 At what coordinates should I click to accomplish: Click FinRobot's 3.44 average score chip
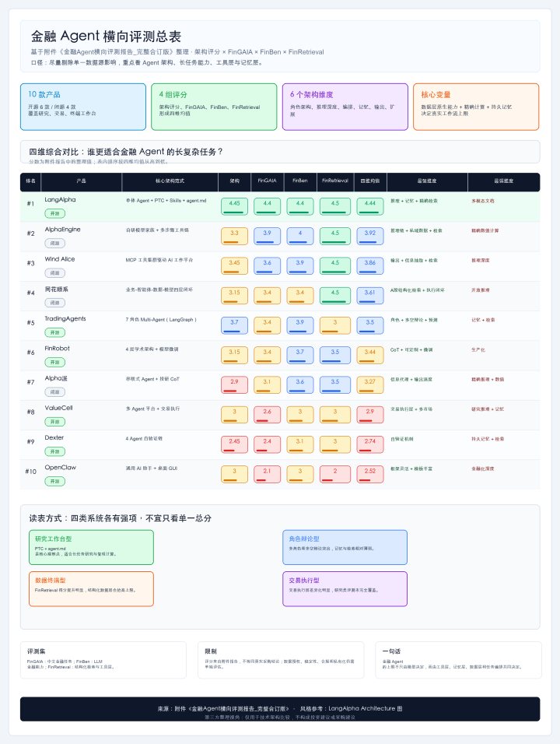pyautogui.click(x=370, y=356)
